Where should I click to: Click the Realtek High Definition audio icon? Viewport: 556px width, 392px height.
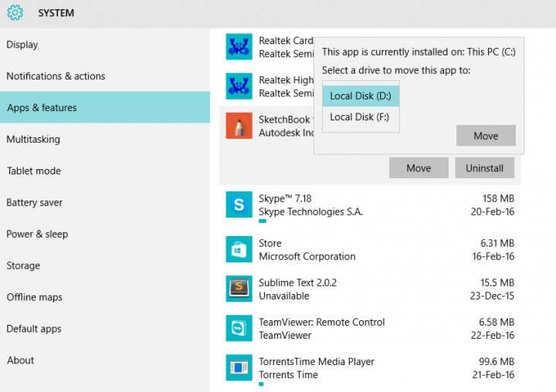click(x=239, y=86)
